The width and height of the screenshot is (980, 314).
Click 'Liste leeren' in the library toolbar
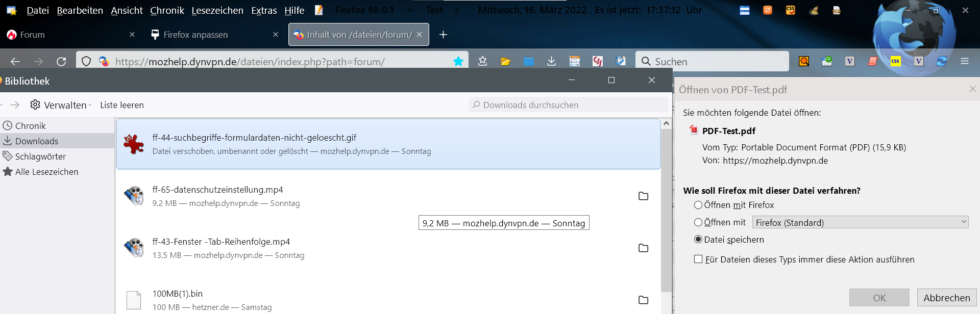click(x=122, y=105)
